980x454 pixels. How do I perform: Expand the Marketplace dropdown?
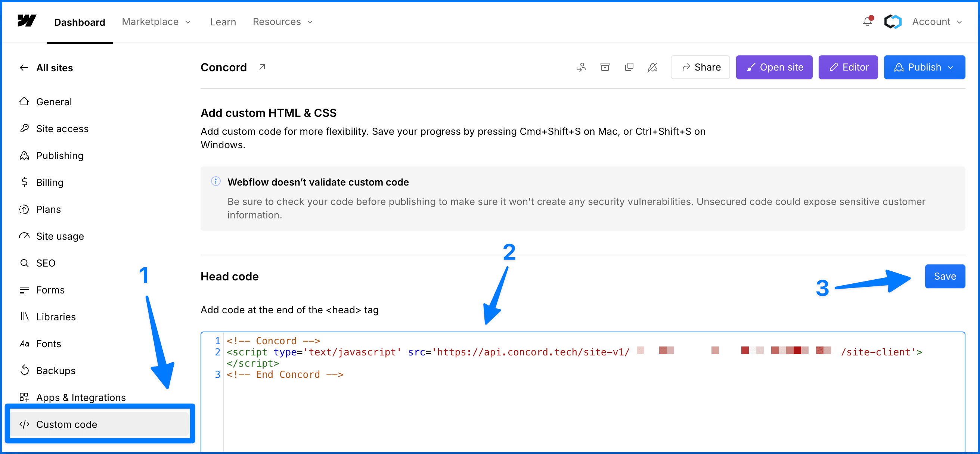pyautogui.click(x=156, y=22)
